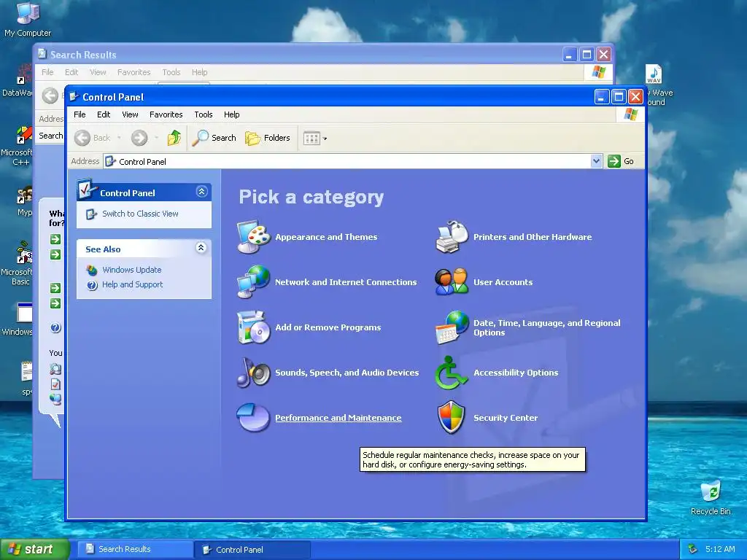Collapse the See Also sidebar section
Screen dimensions: 747x560
click(x=201, y=248)
